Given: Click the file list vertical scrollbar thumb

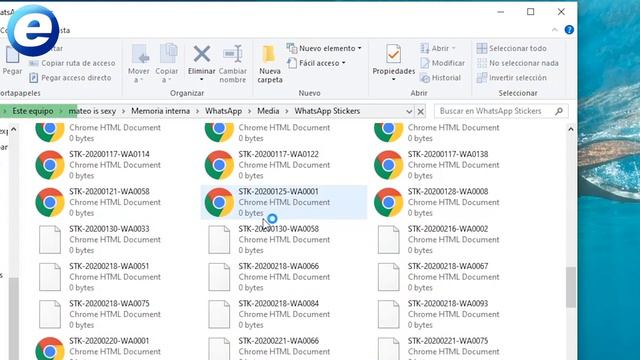Looking at the screenshot, I should coord(571,287).
